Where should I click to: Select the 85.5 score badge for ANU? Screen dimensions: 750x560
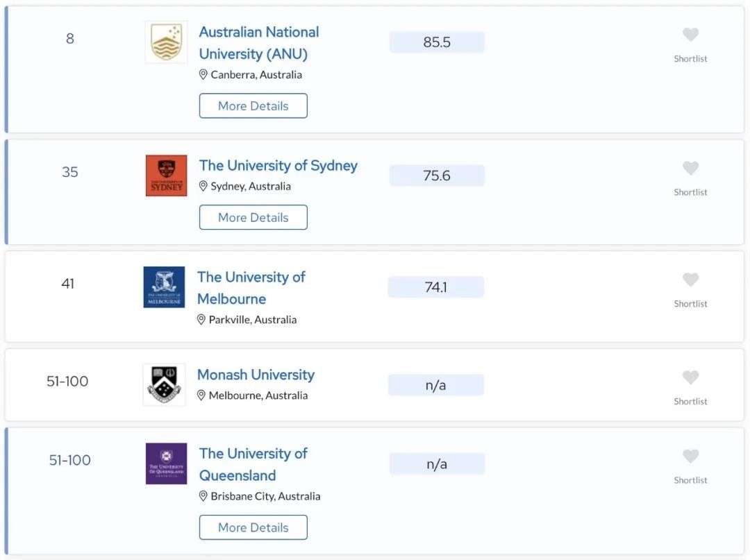coord(437,42)
